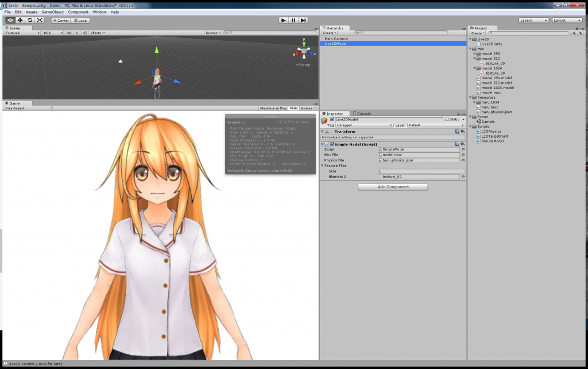Pick object for Moc File field
Screen dimensions: 588x369
[463, 155]
